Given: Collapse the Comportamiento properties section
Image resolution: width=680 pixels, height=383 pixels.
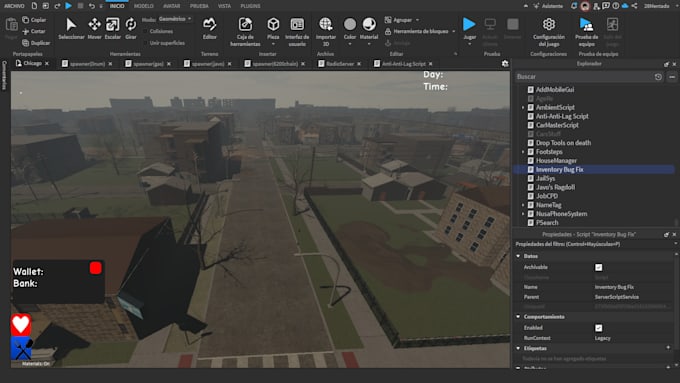Looking at the screenshot, I should [518, 317].
